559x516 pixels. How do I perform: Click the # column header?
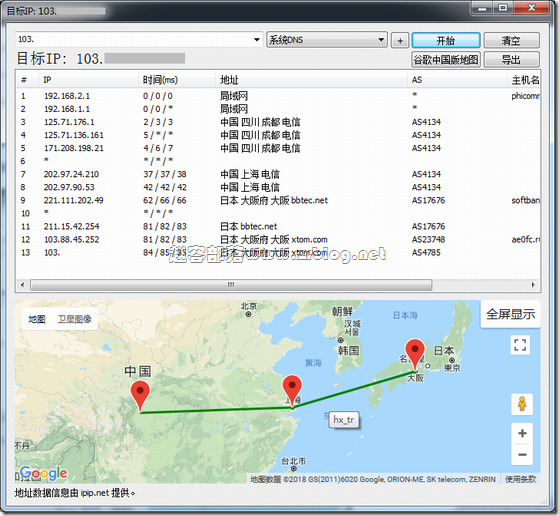27,80
